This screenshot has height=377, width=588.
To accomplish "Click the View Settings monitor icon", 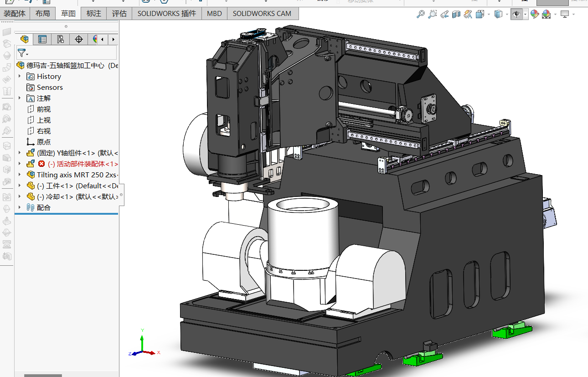I will click(565, 15).
